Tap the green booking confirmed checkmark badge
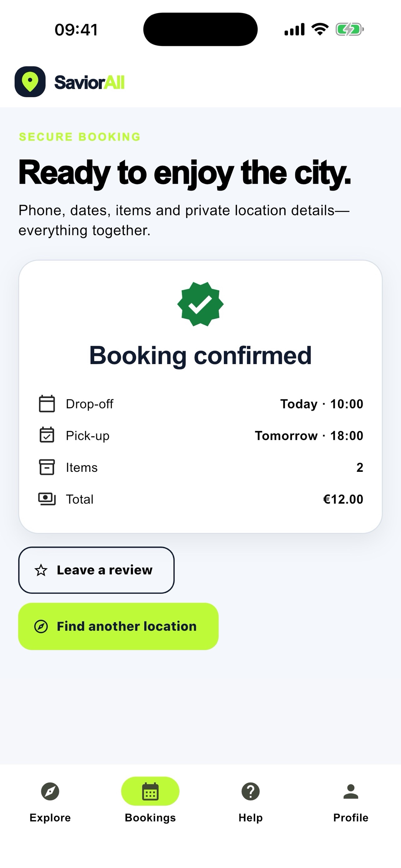Viewport: 401px width, 868px height. coord(200,304)
